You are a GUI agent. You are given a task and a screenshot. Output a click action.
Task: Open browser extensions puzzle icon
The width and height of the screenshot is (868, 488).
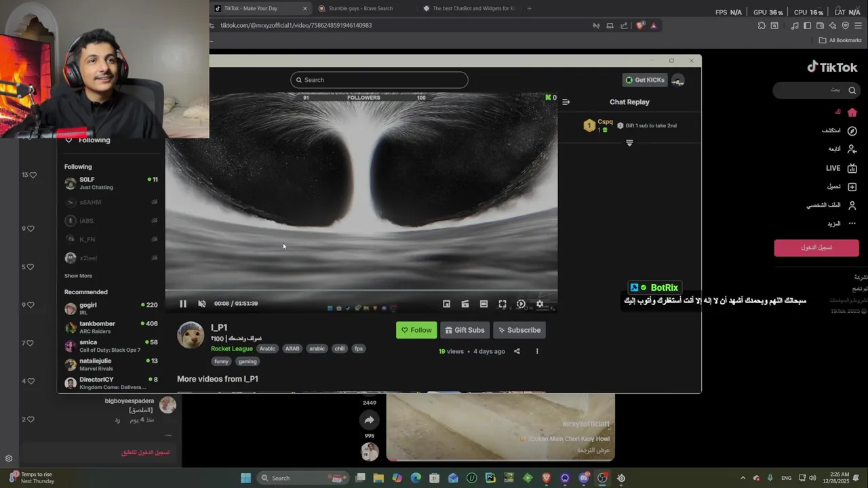click(762, 26)
